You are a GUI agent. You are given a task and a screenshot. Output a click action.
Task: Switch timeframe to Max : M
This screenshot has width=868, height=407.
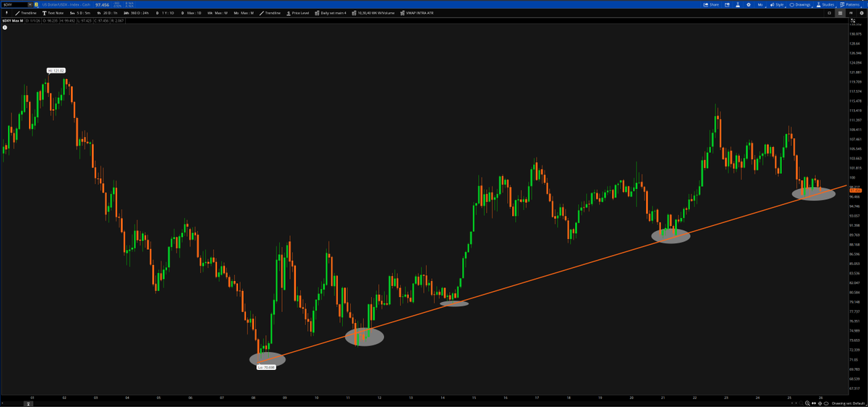coord(242,13)
